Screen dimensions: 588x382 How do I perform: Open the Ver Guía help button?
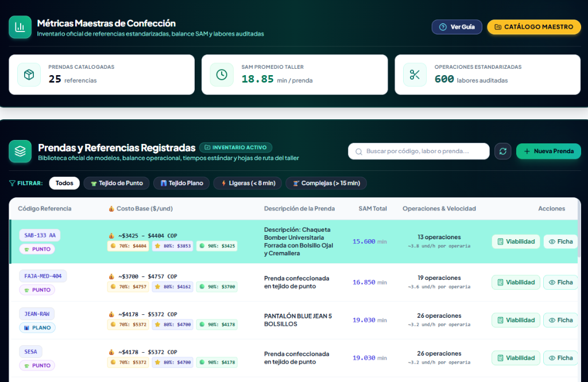coord(457,27)
